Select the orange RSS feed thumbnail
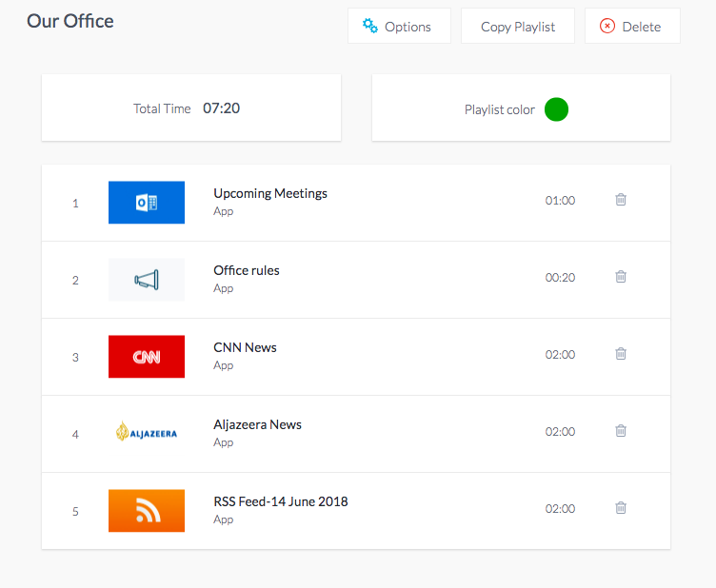The width and height of the screenshot is (716, 588). [x=147, y=511]
